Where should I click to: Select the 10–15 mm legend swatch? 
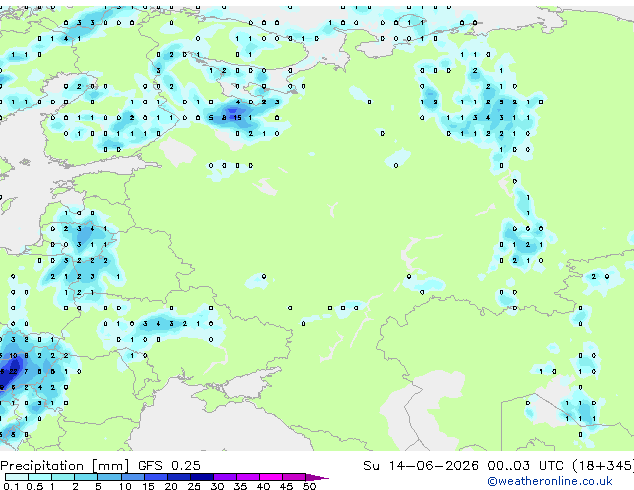[x=132, y=477]
